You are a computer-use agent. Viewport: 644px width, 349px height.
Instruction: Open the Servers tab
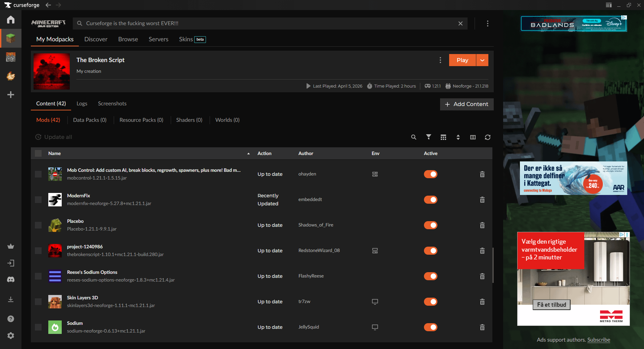[x=159, y=39]
